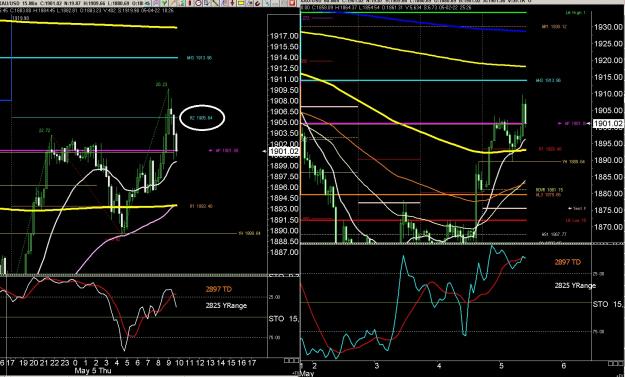Click the 2B25 YRange label in left chart
The image size is (625, 377).
point(226,306)
